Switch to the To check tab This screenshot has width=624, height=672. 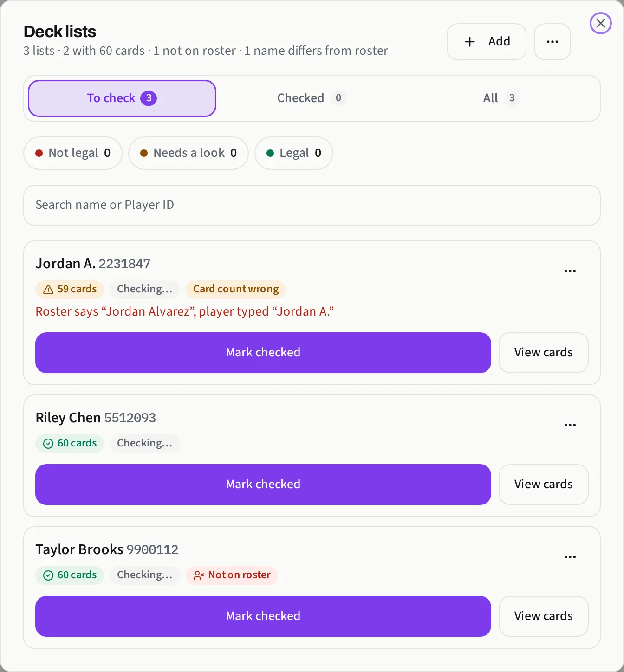pos(122,98)
